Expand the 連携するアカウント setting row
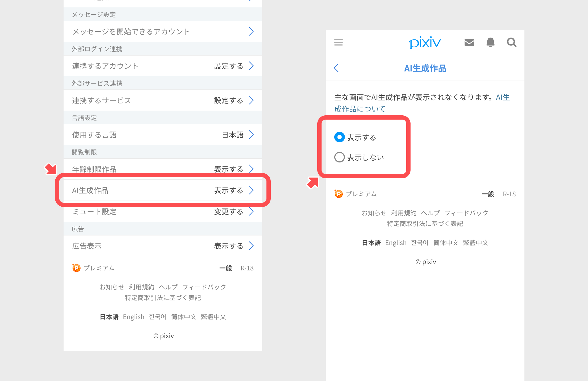This screenshot has height=381, width=588. 163,66
